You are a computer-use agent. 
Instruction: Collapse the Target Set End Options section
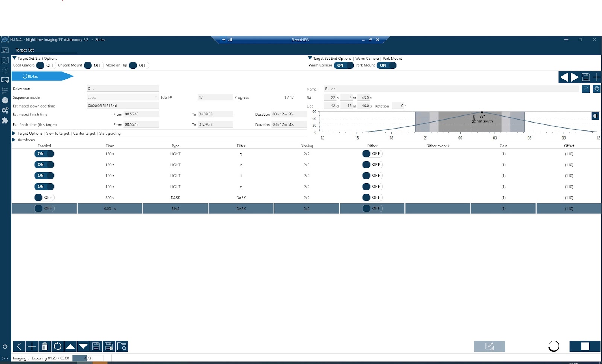310,58
